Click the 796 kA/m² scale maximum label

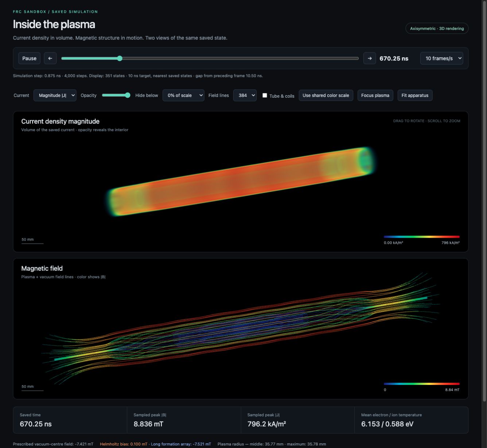(x=451, y=243)
